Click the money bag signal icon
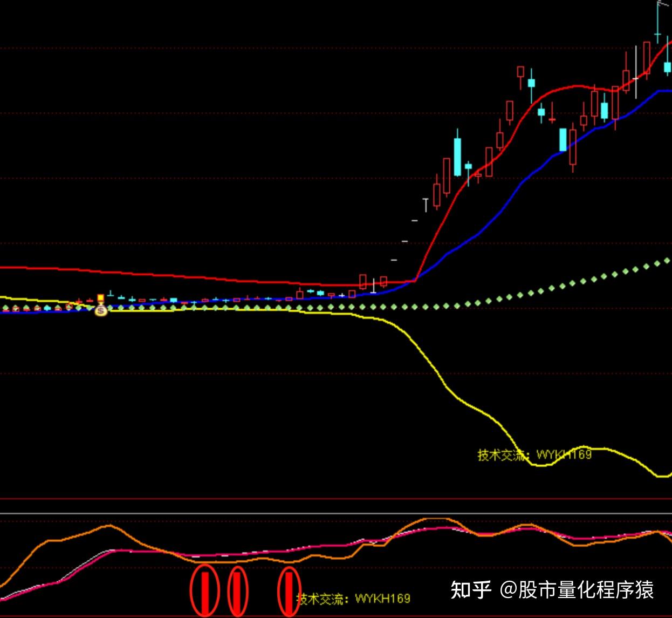This screenshot has height=618, width=672. pos(101,310)
